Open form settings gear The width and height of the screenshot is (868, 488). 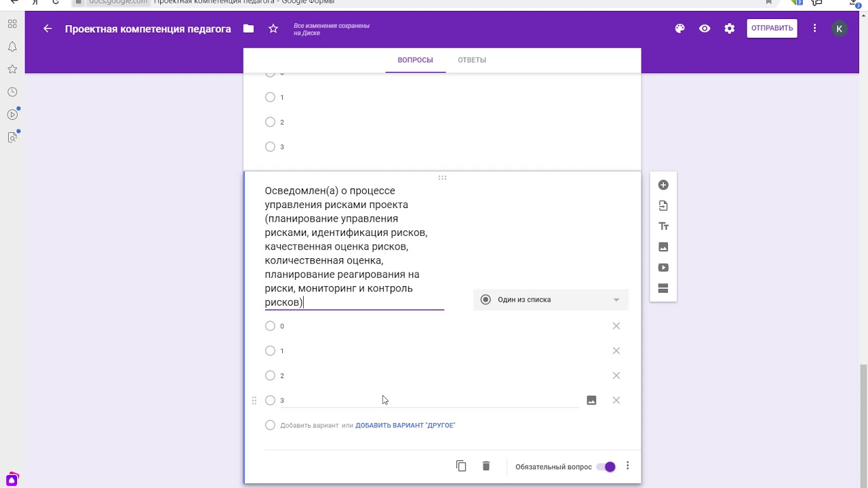click(x=729, y=28)
